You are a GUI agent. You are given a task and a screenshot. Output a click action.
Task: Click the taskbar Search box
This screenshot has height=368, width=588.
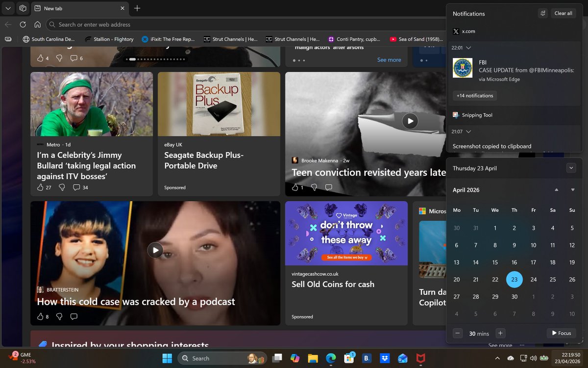point(222,358)
